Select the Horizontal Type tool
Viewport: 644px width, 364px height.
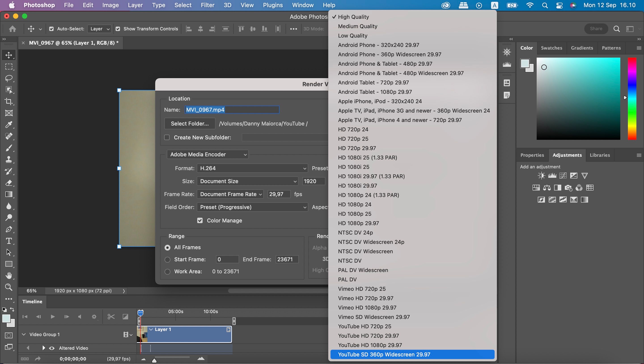tap(9, 241)
